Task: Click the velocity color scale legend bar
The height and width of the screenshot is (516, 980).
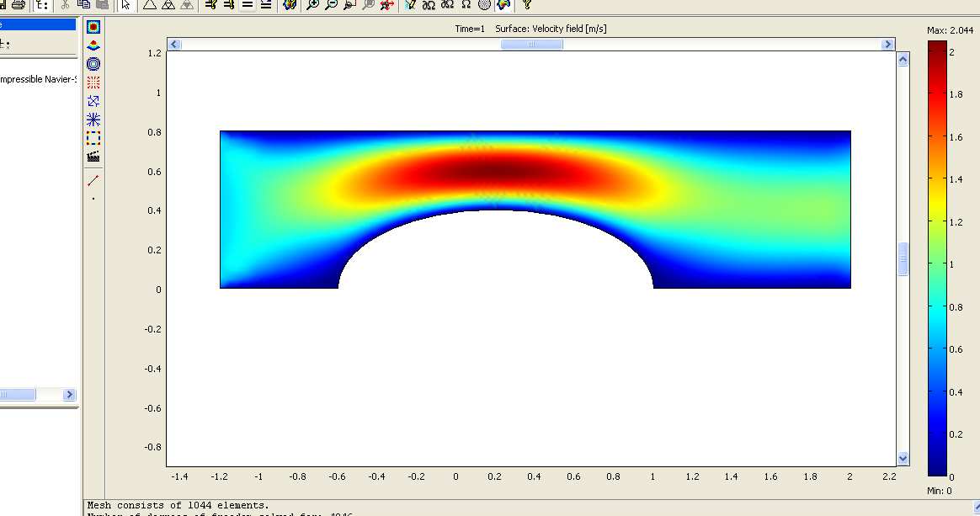Action: coord(938,258)
